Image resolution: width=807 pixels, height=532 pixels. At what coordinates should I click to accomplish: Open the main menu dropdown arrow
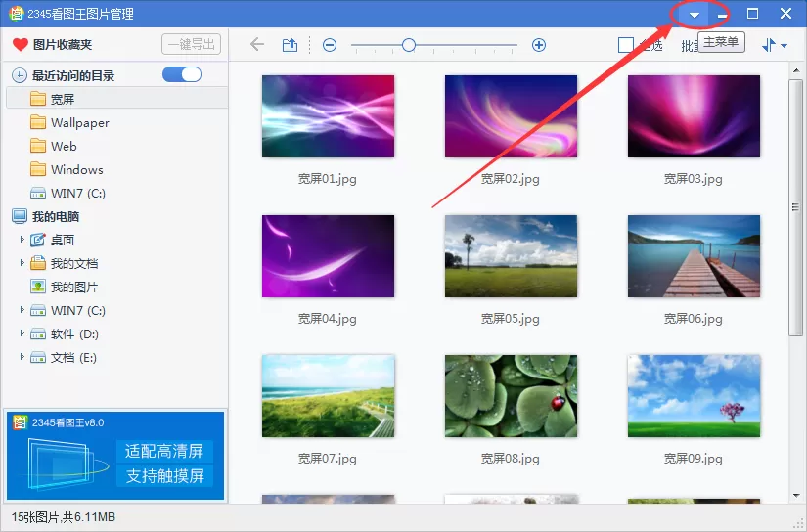[694, 15]
